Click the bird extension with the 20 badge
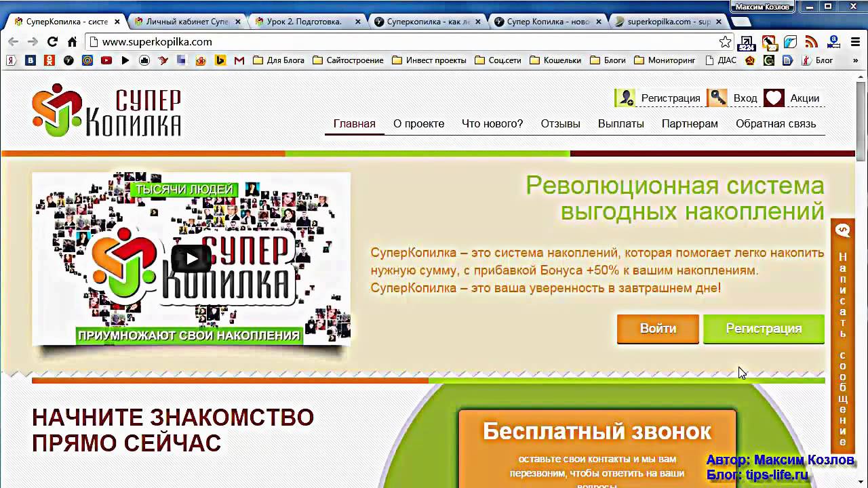 pyautogui.click(x=768, y=43)
